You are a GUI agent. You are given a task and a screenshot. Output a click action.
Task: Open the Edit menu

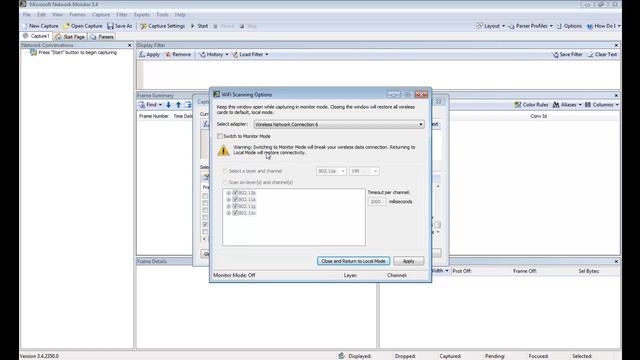pyautogui.click(x=41, y=15)
